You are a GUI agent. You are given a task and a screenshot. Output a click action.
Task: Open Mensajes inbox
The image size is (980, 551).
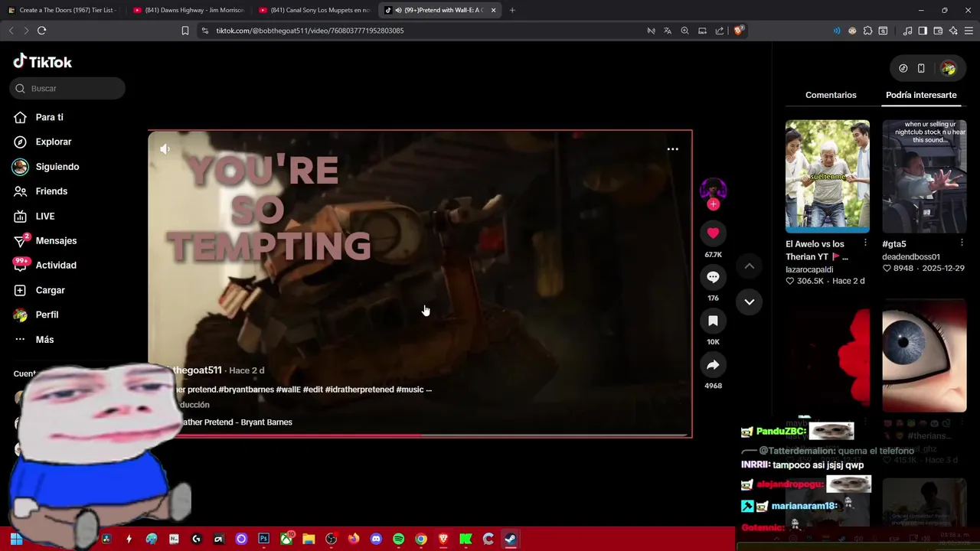[x=56, y=240]
